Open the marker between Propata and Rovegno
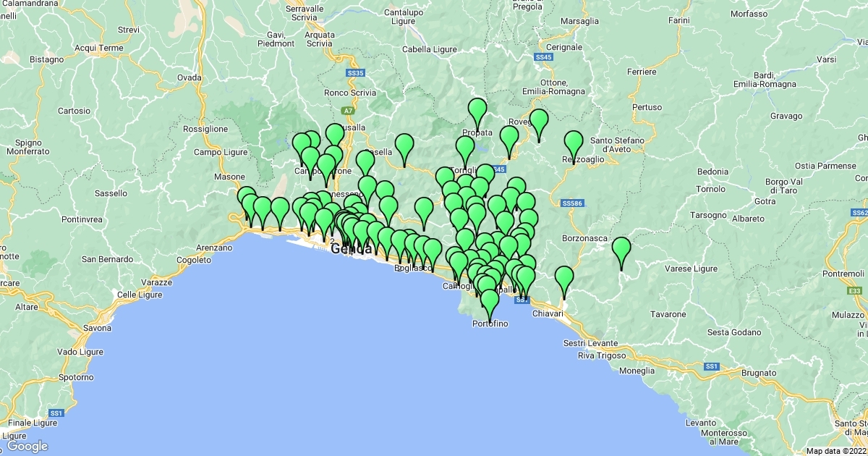This screenshot has width=868, height=456. click(509, 140)
